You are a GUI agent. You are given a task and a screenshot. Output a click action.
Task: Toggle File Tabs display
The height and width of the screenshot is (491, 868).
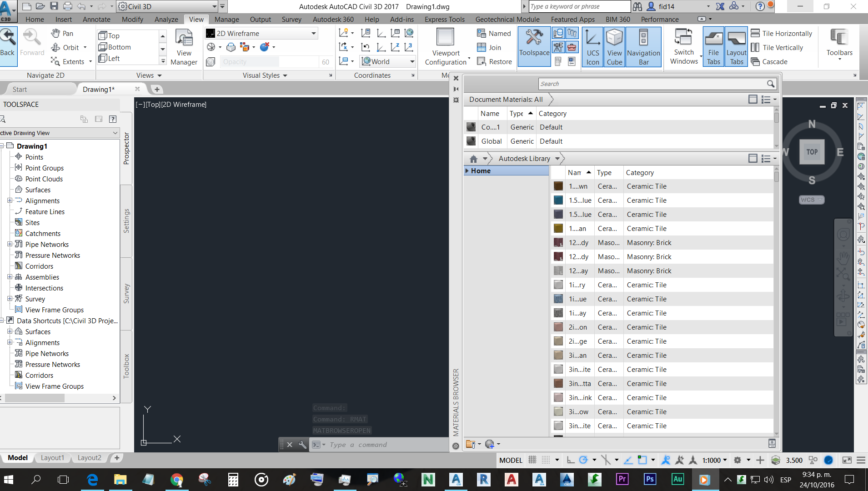[x=713, y=46]
